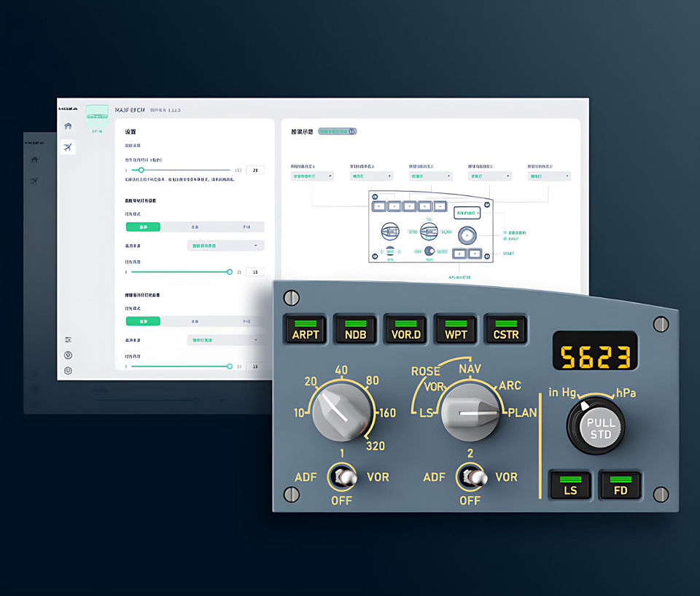This screenshot has width=700, height=596.
Task: Open the first dropdown above the panel diagram
Action: point(313,176)
